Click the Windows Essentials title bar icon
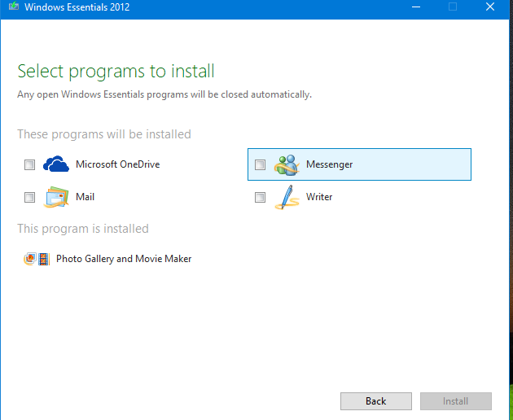The height and width of the screenshot is (420, 513). [x=14, y=7]
